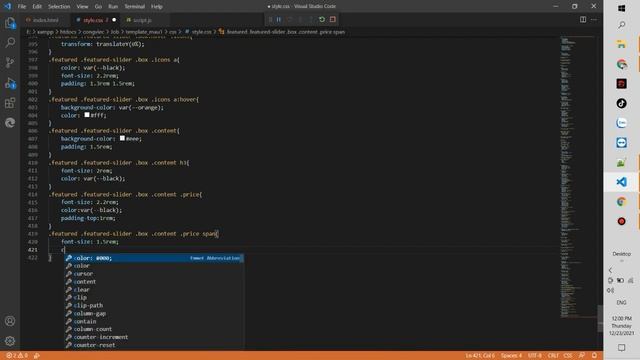This screenshot has height=360, width=640.
Task: Open the Run and Debug view
Action: point(10,83)
